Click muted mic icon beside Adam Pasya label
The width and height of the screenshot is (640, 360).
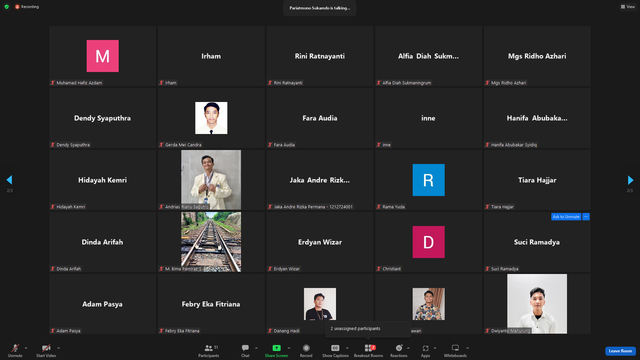53,331
